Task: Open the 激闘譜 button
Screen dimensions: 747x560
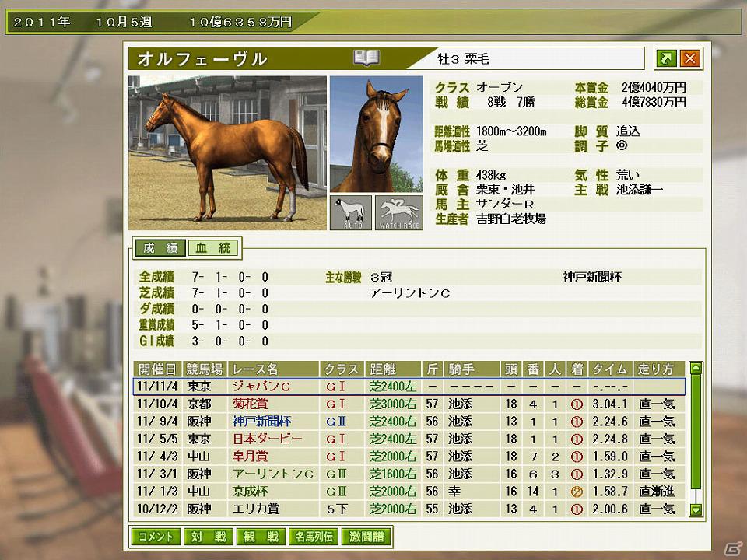Action: [366, 537]
